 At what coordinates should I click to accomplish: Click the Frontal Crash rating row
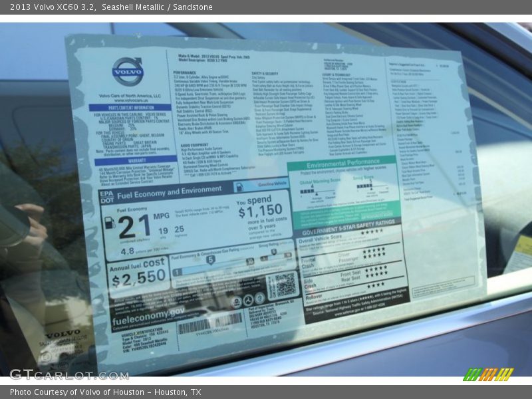pyautogui.click(x=350, y=259)
